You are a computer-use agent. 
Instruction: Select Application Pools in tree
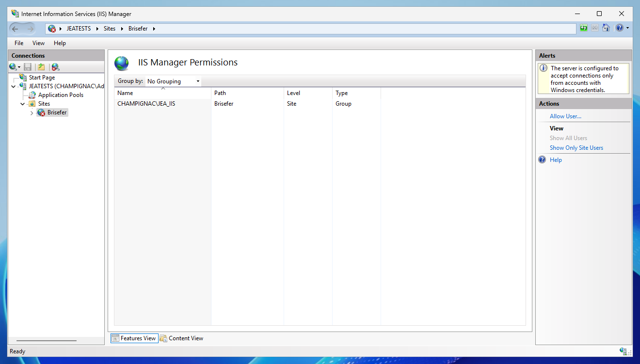pos(61,95)
